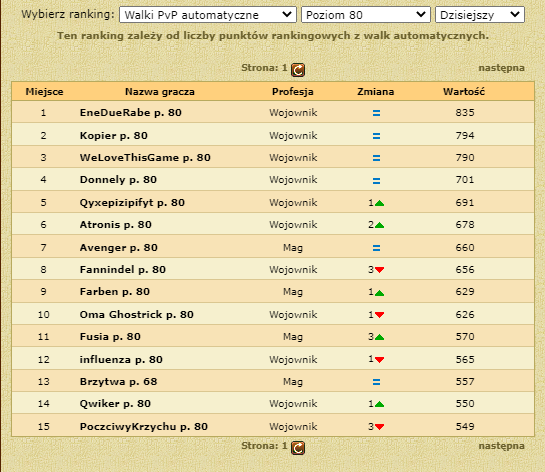Open player Kopier p. 80

pyautogui.click(x=114, y=136)
